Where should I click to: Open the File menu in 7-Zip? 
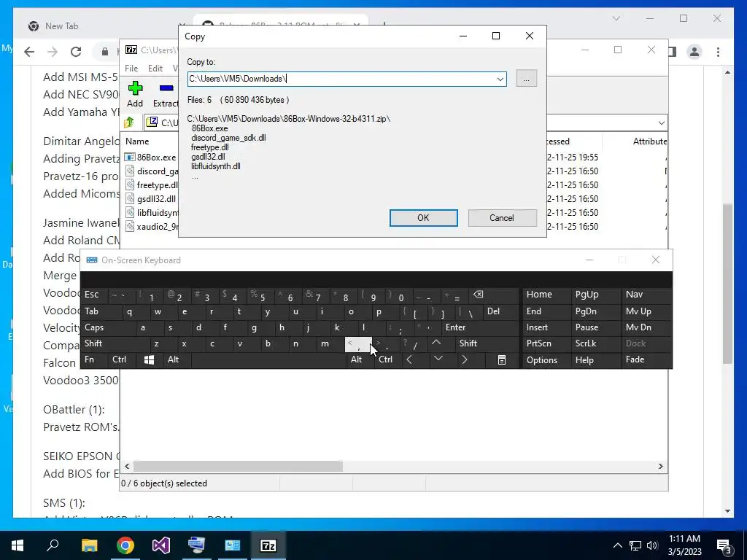tap(131, 69)
